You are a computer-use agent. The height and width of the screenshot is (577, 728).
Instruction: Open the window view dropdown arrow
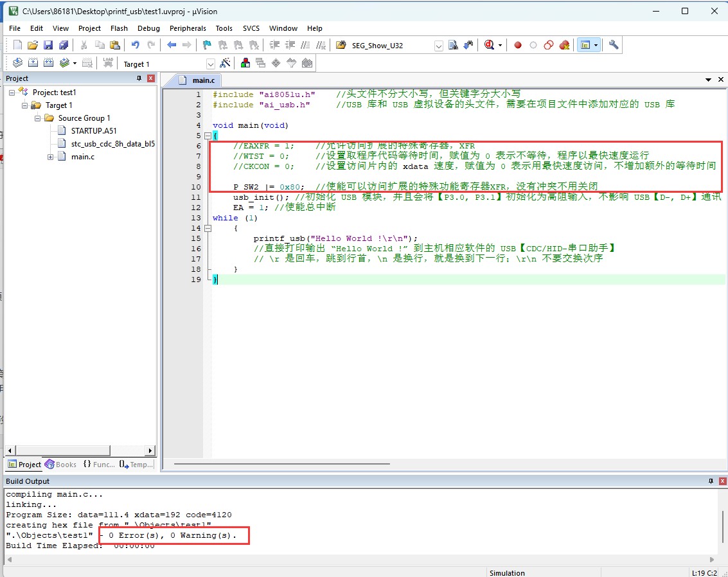[x=596, y=45]
